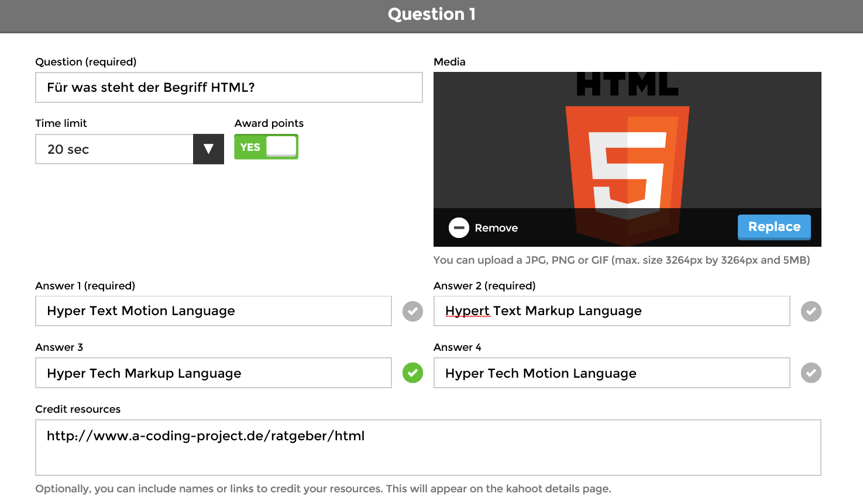Screen dimensions: 863x504
Task: Mark Answer 4 as correct
Action: [810, 372]
